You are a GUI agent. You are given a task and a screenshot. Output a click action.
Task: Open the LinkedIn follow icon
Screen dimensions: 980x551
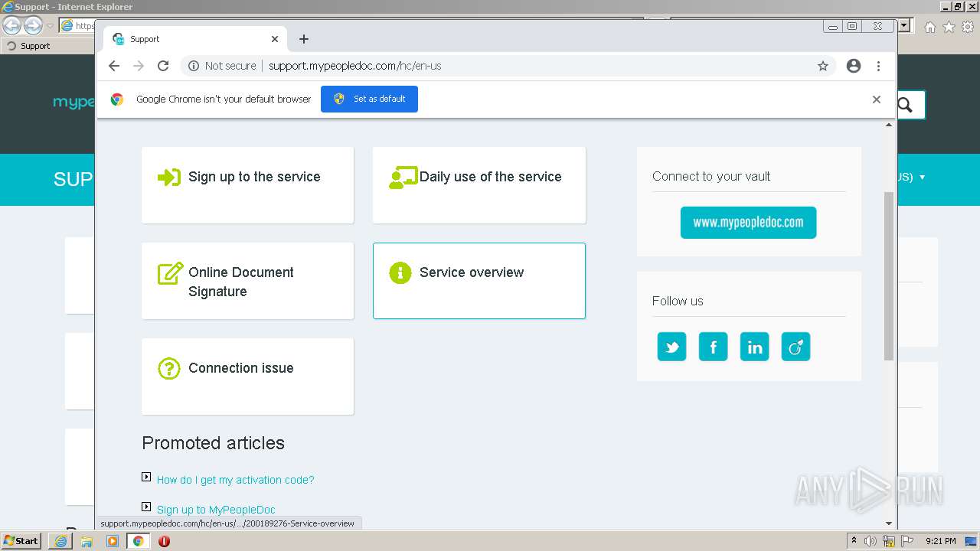click(x=754, y=347)
